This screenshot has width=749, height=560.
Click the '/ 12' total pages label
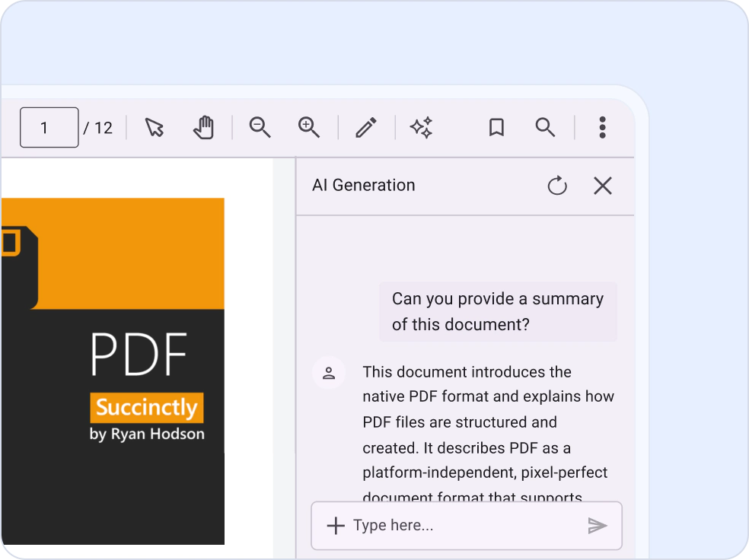(x=98, y=128)
